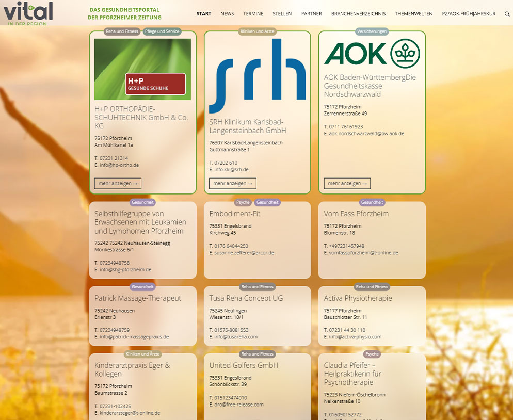Open Embodiment-Fit title

pyautogui.click(x=235, y=214)
